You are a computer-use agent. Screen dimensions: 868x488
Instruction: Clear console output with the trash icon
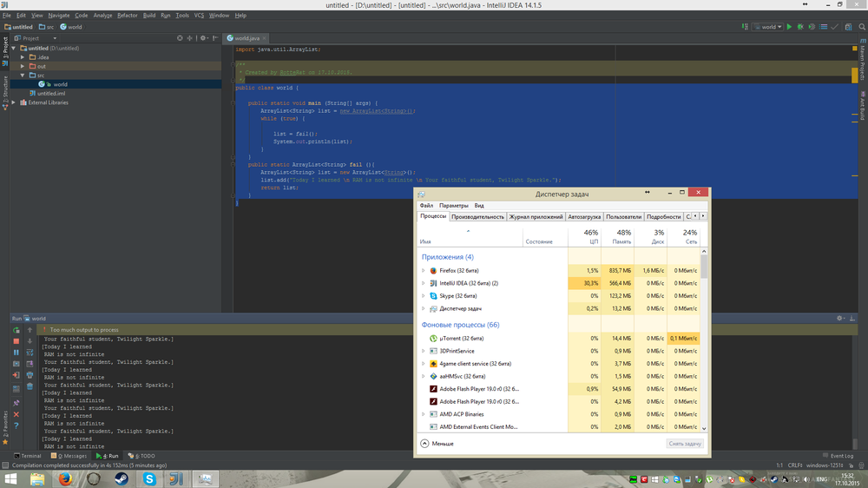point(30,386)
